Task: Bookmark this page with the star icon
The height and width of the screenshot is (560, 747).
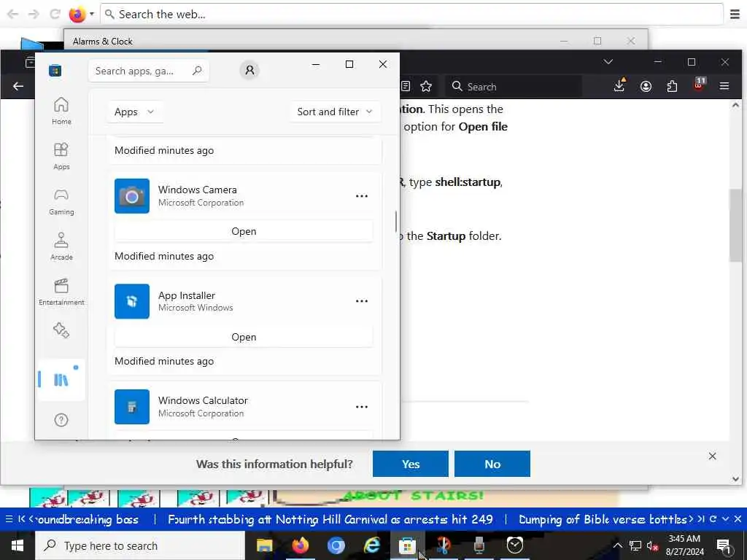Action: [x=426, y=86]
